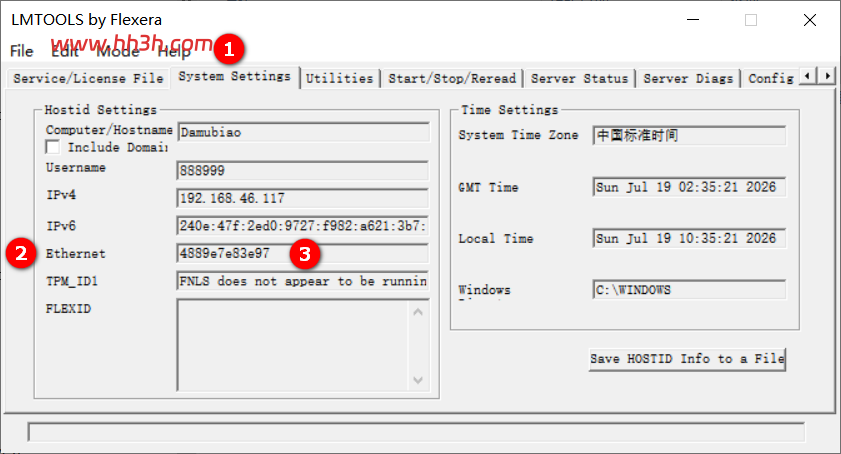Click the tab strip left arrow
This screenshot has height=454, width=841.
click(808, 76)
